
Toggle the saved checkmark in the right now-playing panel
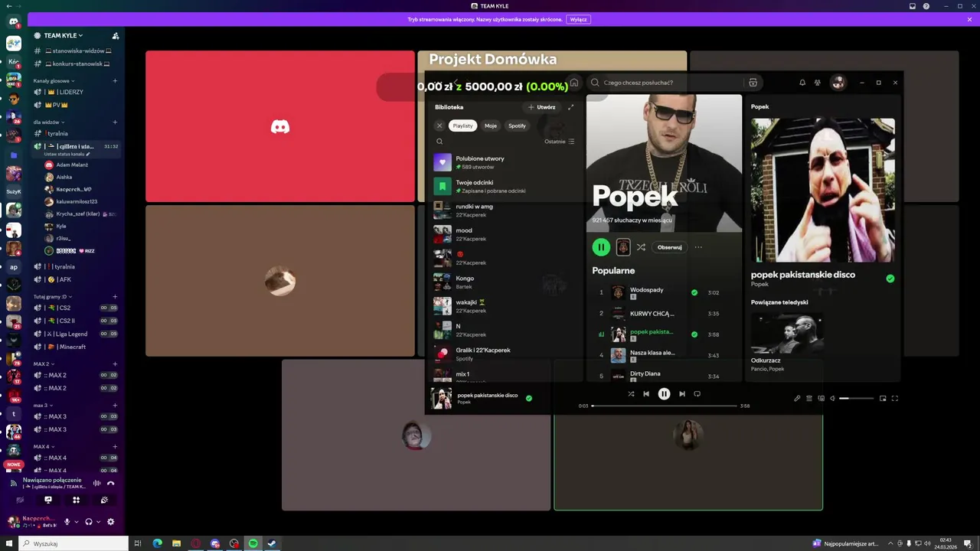[x=890, y=279]
